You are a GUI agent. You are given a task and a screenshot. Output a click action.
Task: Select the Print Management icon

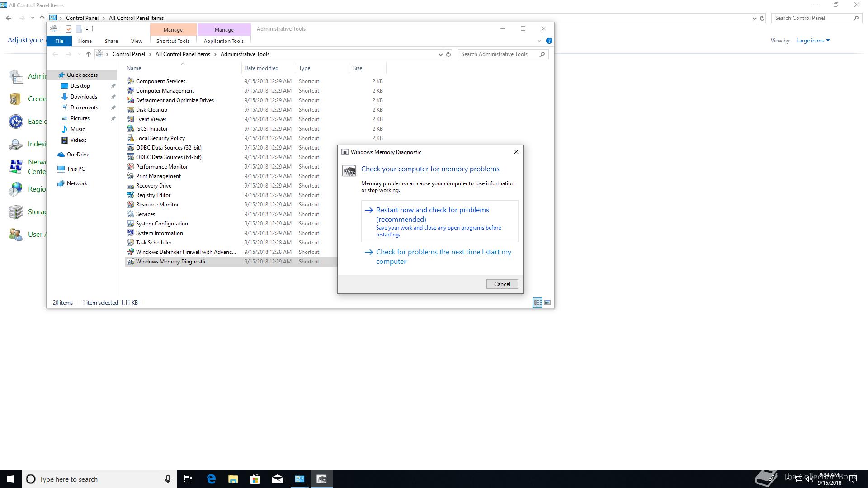(x=131, y=176)
